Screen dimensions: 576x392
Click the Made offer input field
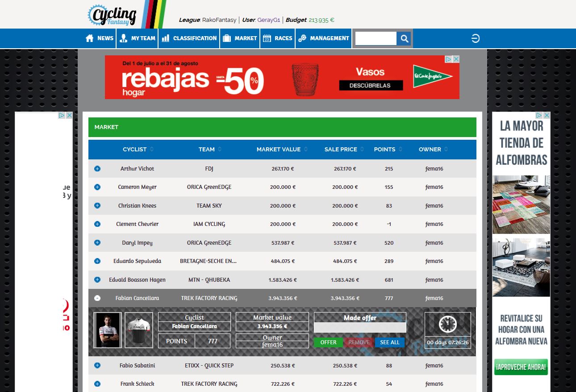(x=360, y=328)
